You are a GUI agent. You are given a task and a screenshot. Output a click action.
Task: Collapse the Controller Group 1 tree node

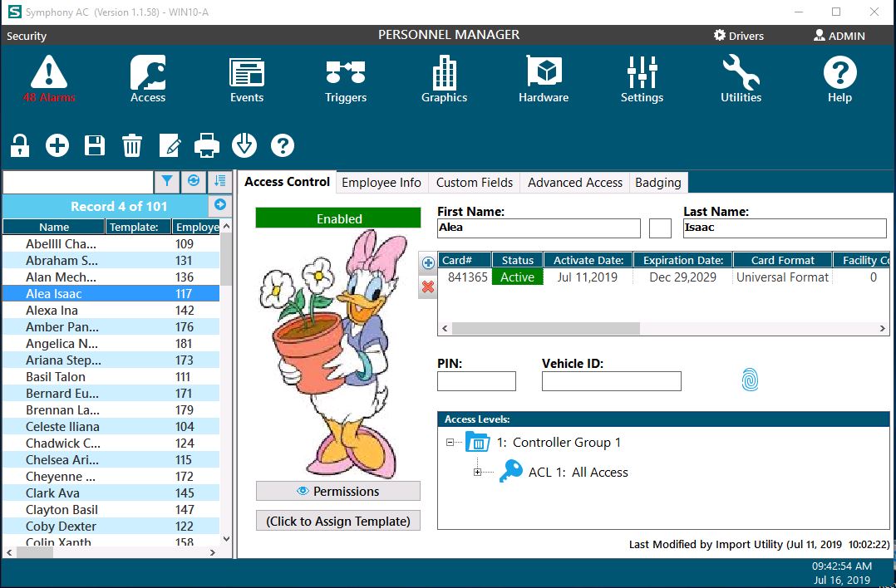tap(450, 443)
